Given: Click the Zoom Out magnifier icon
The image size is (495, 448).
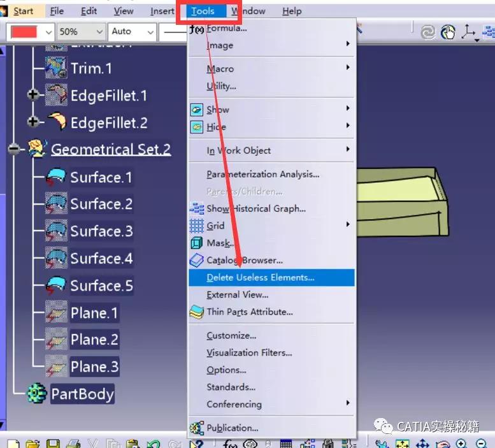Looking at the screenshot, I should pyautogui.click(x=481, y=444).
